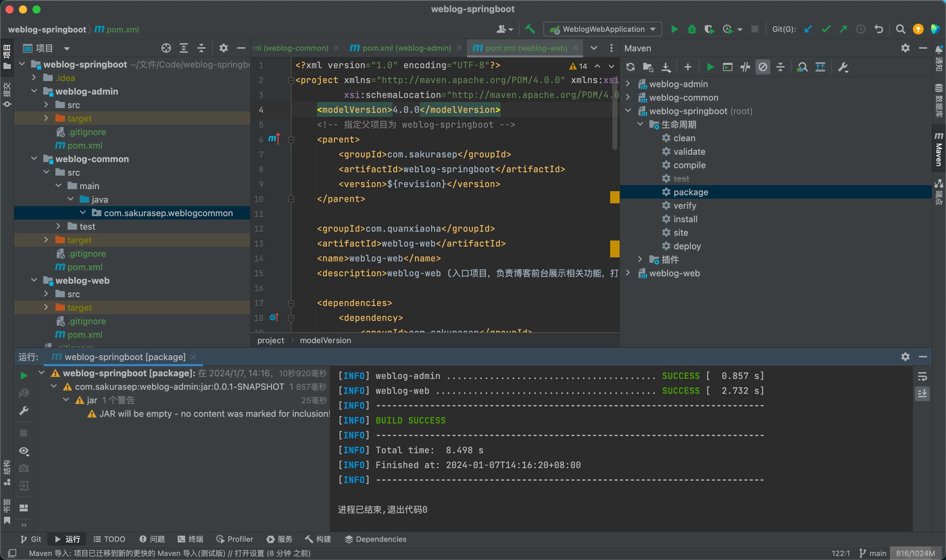Viewport: 946px width, 560px height.
Task: Click the memory usage indicator bar
Action: pos(915,553)
